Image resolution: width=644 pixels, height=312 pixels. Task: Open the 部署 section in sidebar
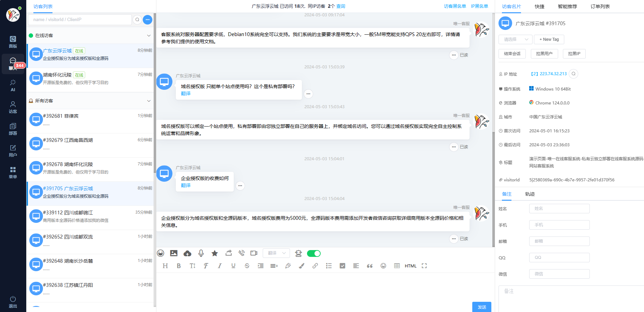(x=13, y=129)
